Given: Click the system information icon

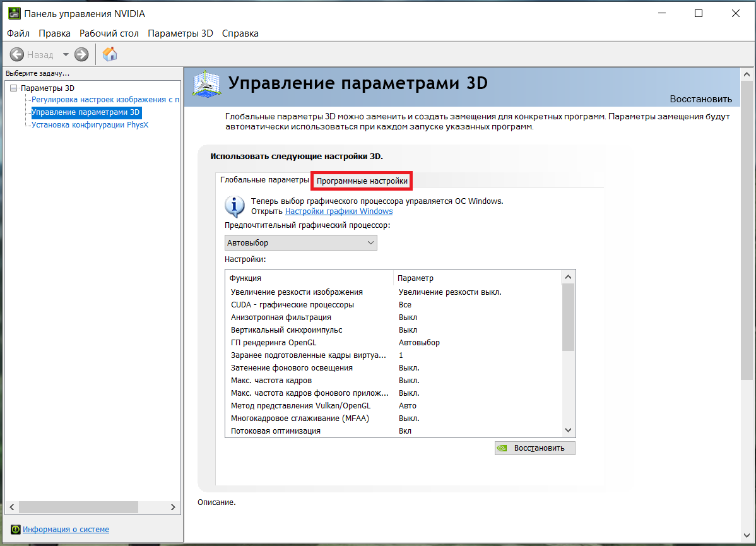Looking at the screenshot, I should 15,530.
